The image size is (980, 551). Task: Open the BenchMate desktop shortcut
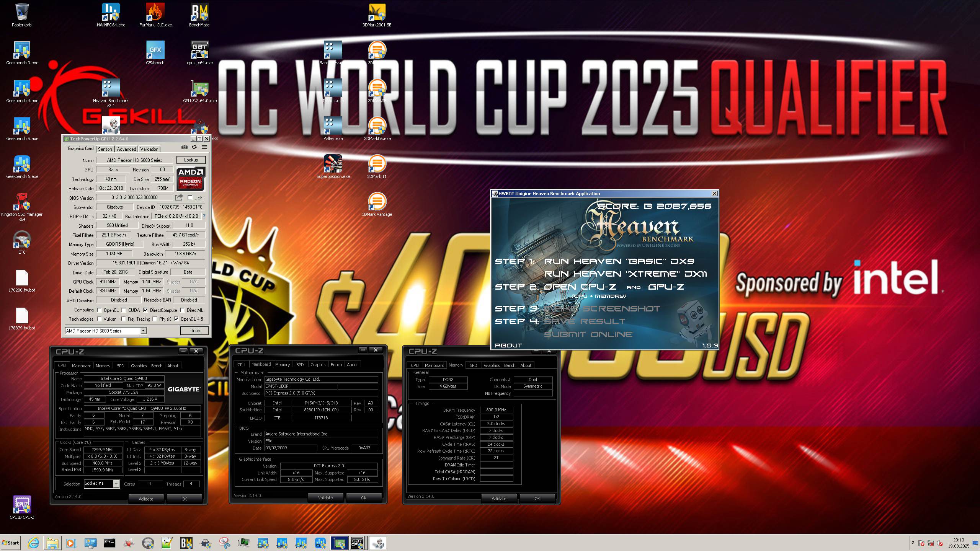click(199, 15)
